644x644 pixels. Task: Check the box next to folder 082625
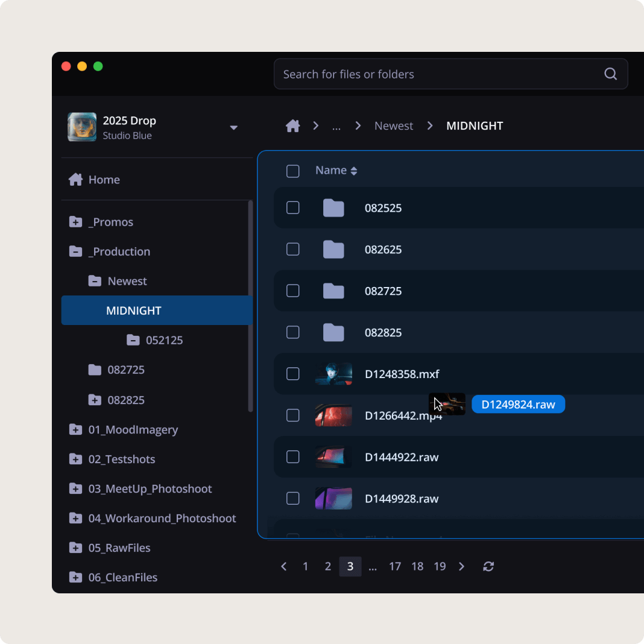[x=292, y=249]
